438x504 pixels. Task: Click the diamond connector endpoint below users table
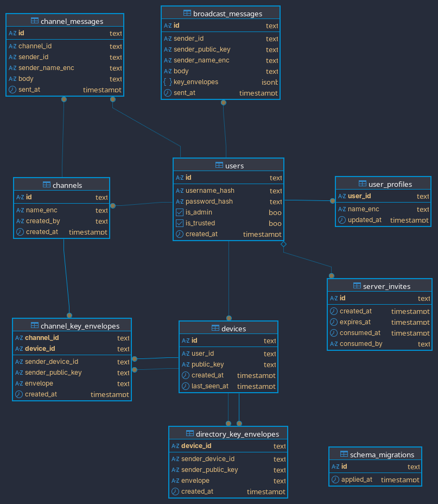(x=283, y=245)
